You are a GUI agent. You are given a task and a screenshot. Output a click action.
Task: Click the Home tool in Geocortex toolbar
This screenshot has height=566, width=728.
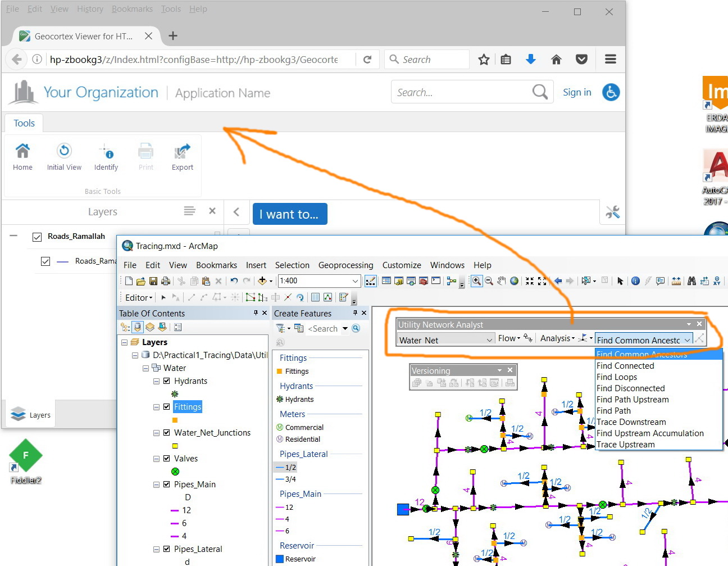tap(22, 157)
